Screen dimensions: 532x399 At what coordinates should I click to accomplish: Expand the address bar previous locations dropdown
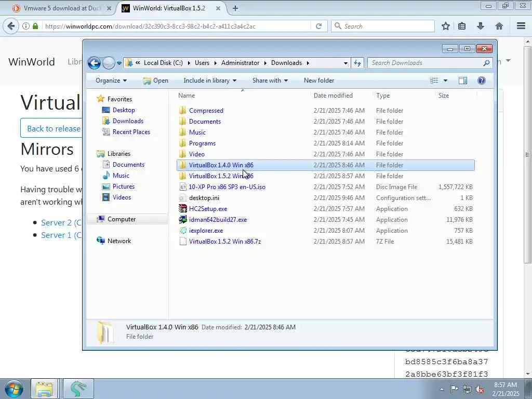345,63
